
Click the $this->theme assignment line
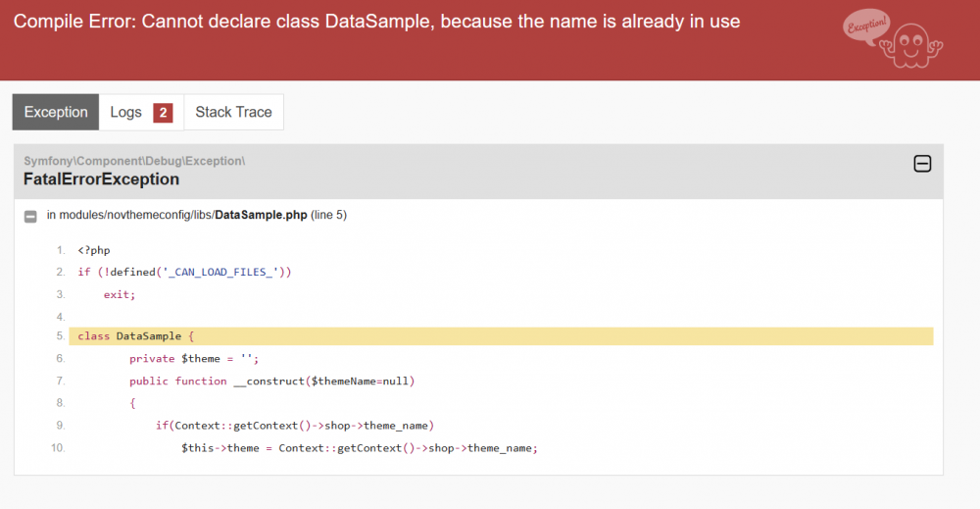click(360, 448)
